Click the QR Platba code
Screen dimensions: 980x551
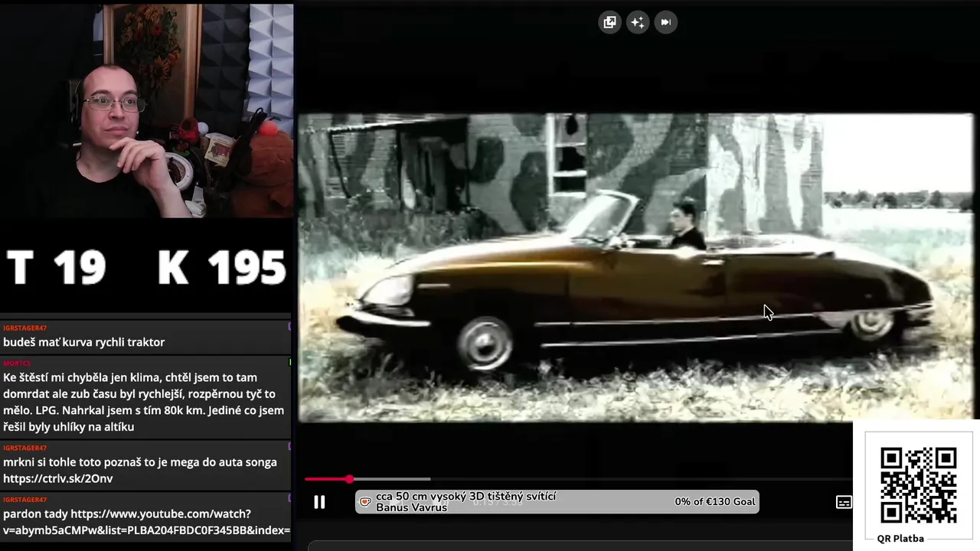tap(918, 485)
